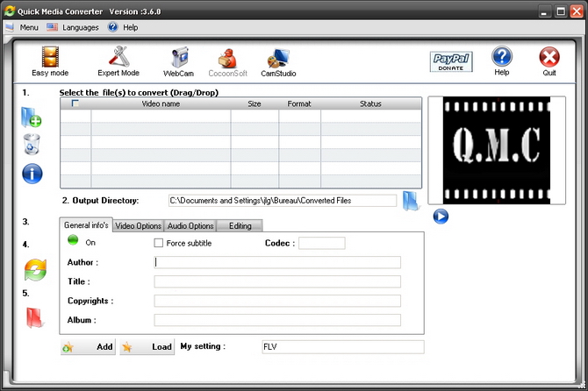Open converted files red folder icon
Image resolution: width=588 pixels, height=391 pixels.
coord(34,318)
